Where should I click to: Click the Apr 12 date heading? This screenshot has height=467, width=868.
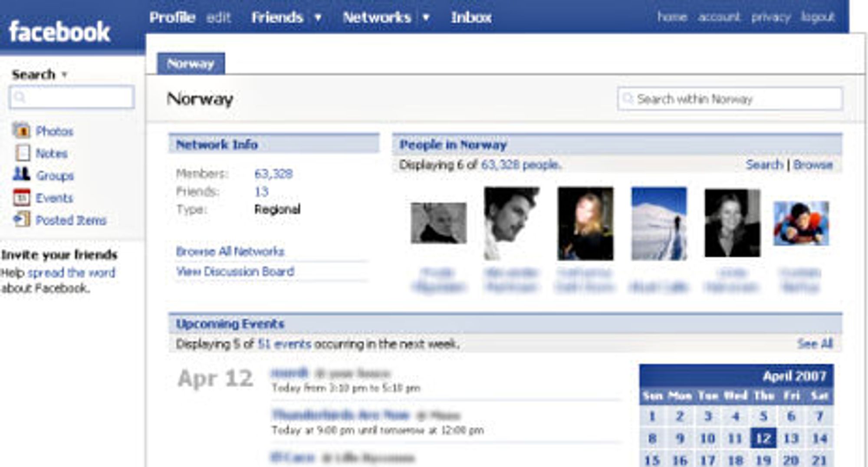click(215, 378)
